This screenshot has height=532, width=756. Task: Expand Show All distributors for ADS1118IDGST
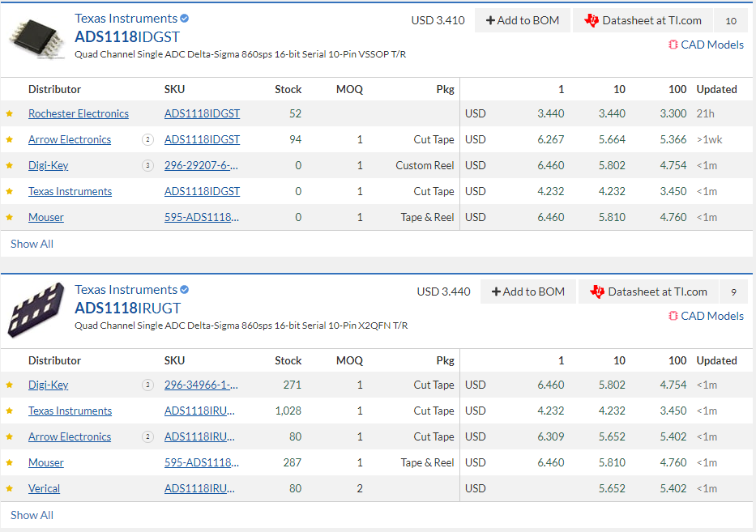pos(32,244)
